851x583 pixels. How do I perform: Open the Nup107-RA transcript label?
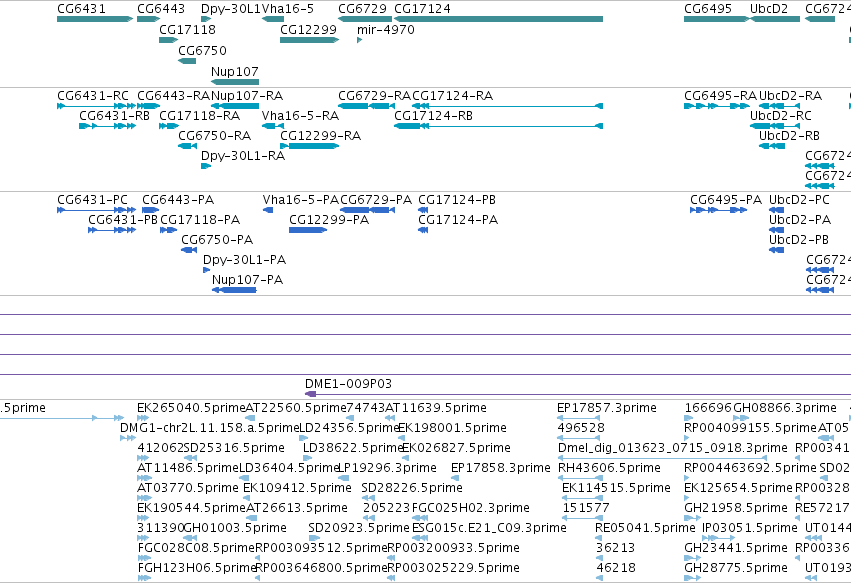click(x=247, y=96)
